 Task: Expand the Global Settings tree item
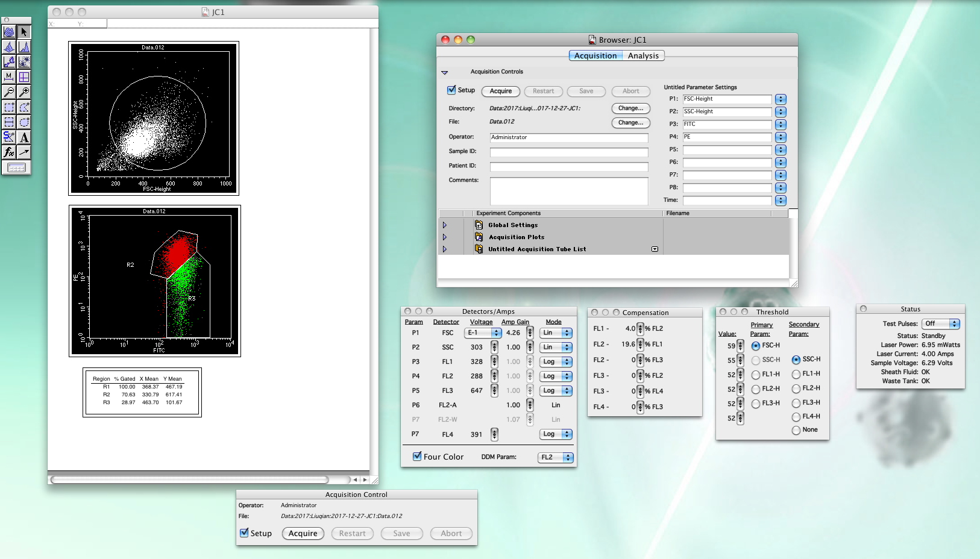(445, 225)
